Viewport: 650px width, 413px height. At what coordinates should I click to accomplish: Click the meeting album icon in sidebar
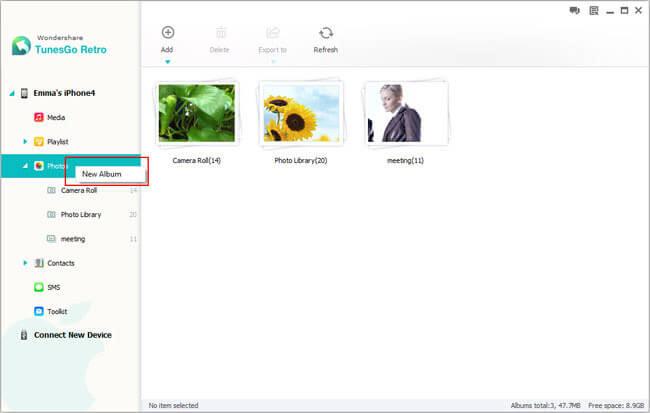pyautogui.click(x=51, y=239)
